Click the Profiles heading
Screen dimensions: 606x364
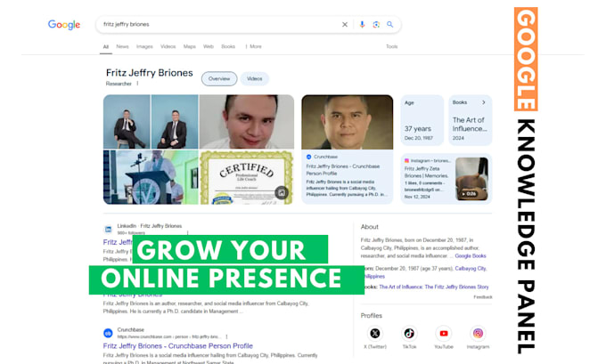pyautogui.click(x=372, y=316)
